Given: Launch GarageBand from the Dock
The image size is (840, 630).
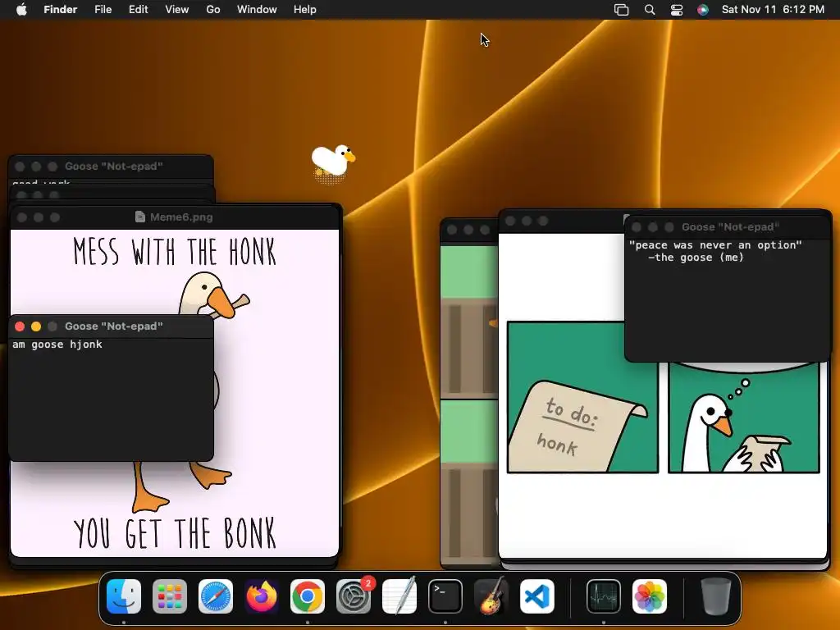Looking at the screenshot, I should 491,596.
